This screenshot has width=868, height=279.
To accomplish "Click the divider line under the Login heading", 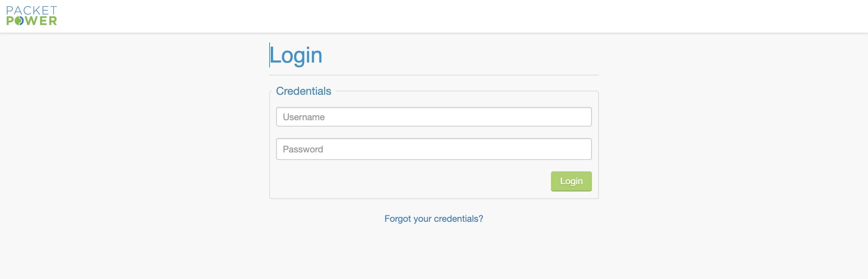I will coord(434,75).
